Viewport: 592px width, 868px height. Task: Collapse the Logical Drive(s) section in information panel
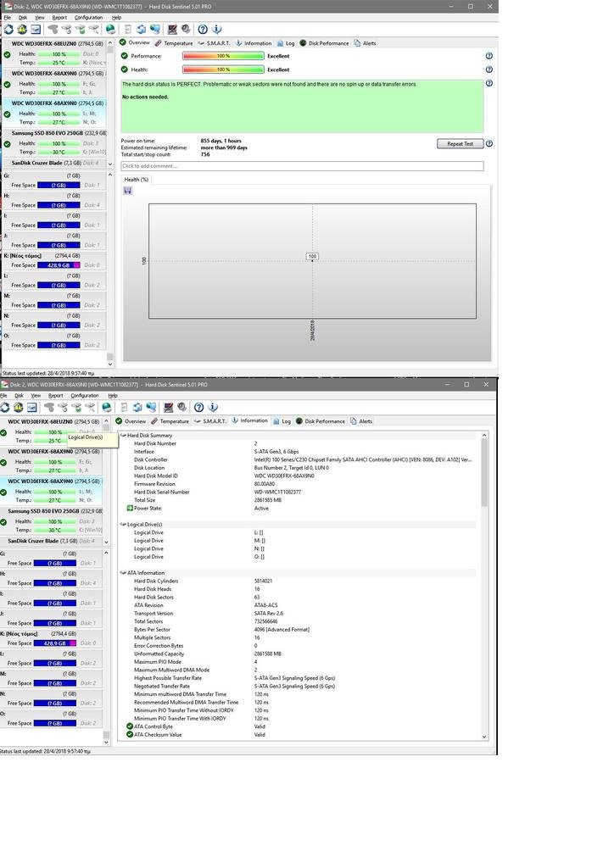[124, 525]
